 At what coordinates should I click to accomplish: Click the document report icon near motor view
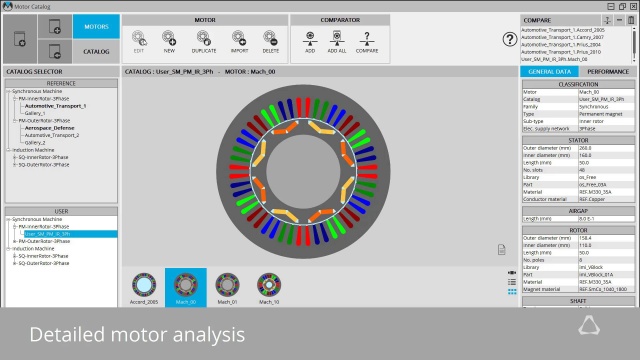pyautogui.click(x=502, y=249)
